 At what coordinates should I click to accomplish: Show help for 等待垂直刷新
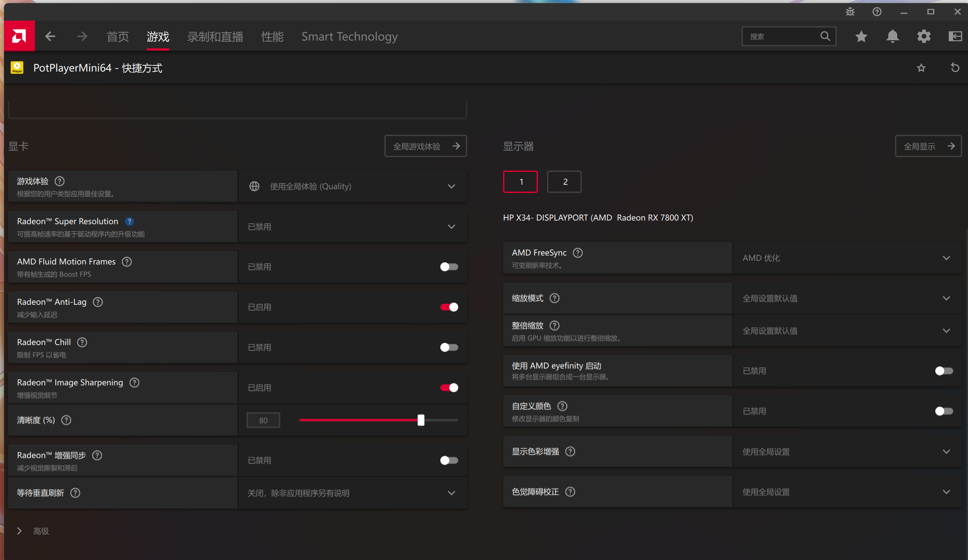[x=75, y=493]
